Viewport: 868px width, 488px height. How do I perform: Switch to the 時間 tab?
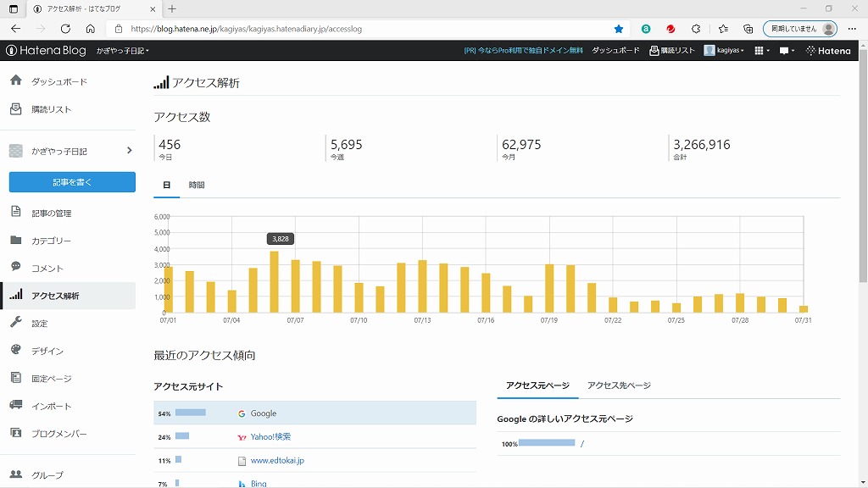click(196, 185)
